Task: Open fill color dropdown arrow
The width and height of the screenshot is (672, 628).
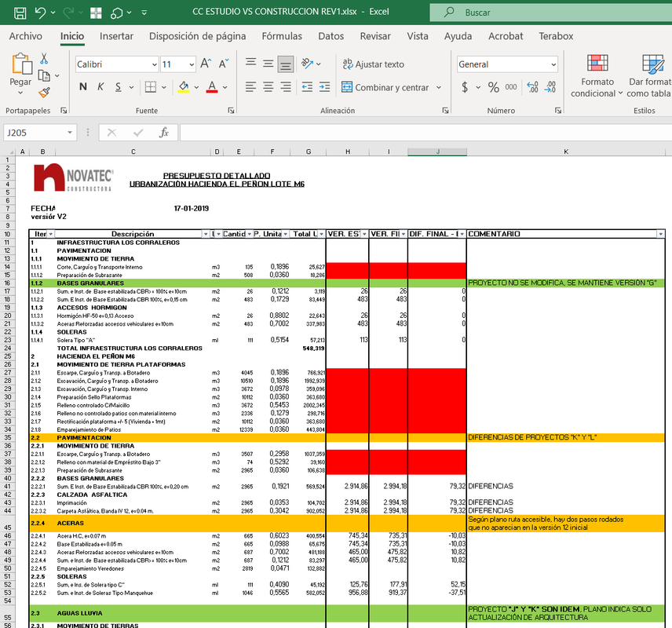Action: 196,87
